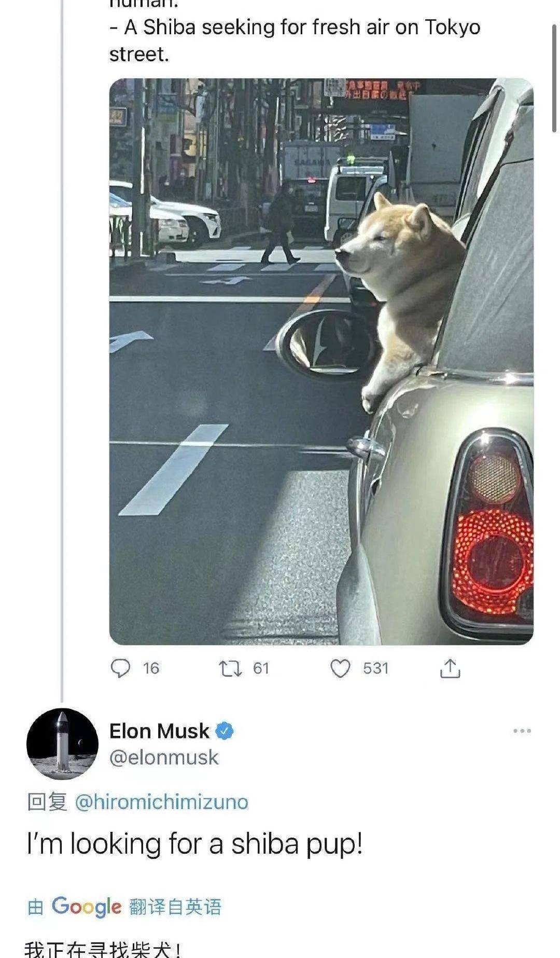560x958 pixels.
Task: Open the Shiba in car photo
Action: 321,362
